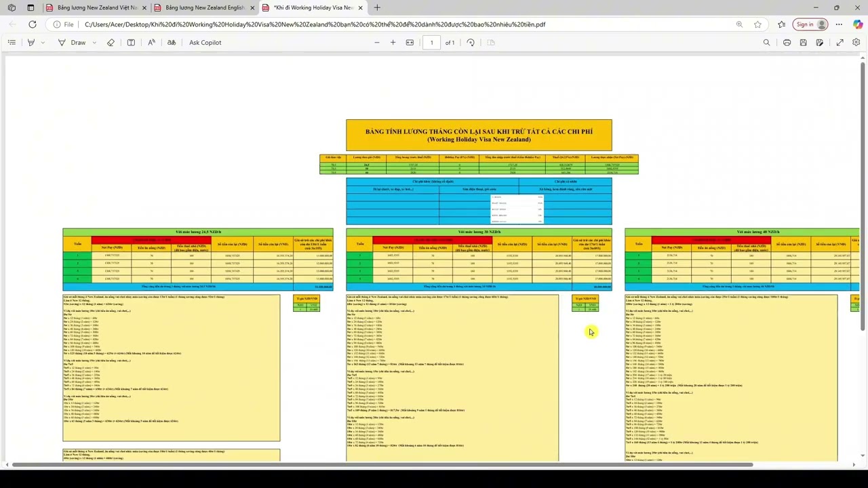This screenshot has width=868, height=488.
Task: View site information File icon
Action: (63, 24)
